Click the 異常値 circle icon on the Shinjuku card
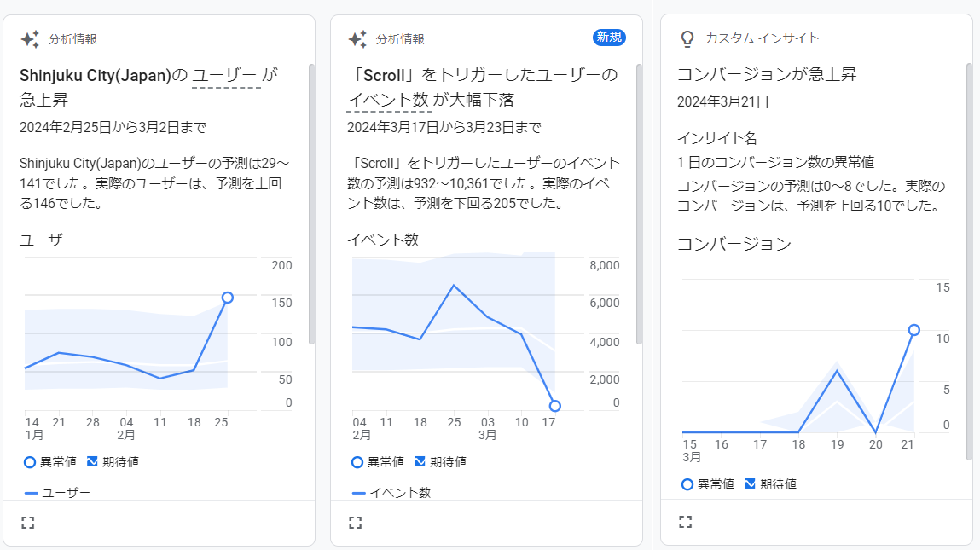The width and height of the screenshot is (980, 550). (27, 461)
